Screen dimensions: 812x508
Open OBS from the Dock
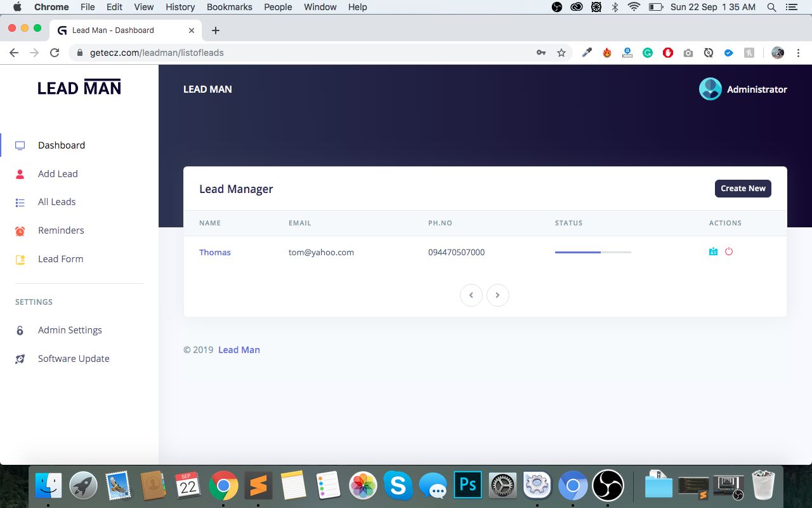[608, 486]
